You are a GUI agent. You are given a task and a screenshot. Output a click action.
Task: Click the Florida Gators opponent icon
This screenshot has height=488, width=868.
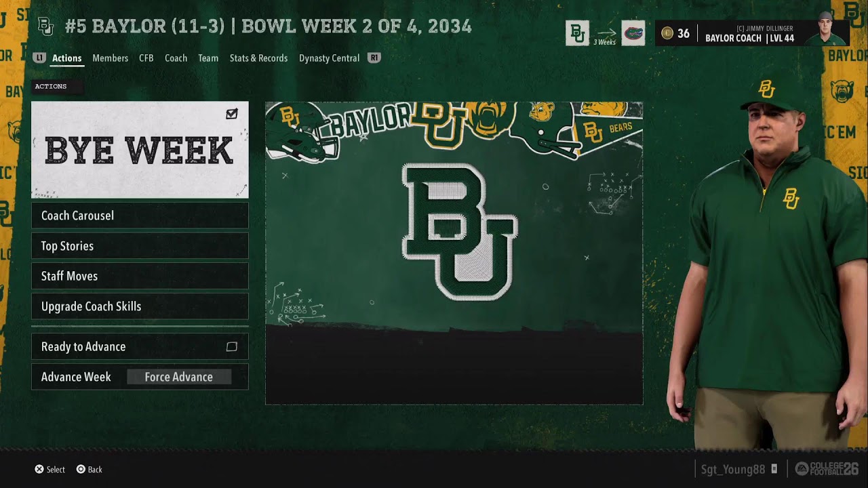pos(633,33)
